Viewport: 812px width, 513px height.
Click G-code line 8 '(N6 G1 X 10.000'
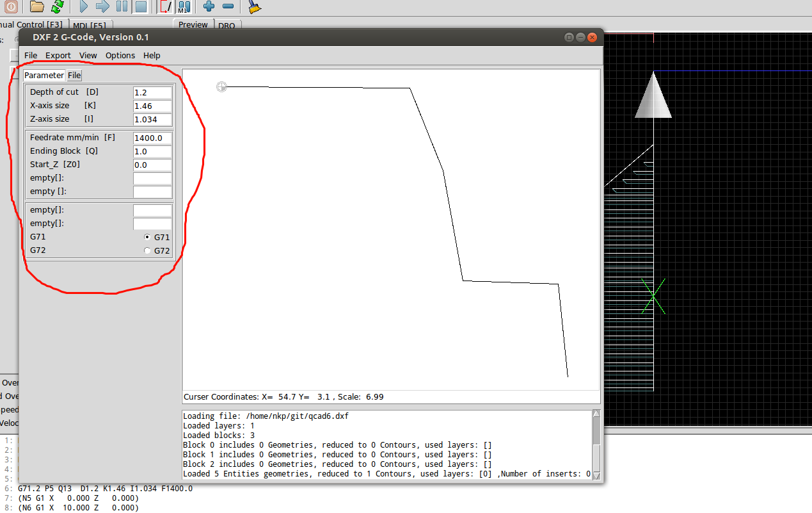click(78, 508)
